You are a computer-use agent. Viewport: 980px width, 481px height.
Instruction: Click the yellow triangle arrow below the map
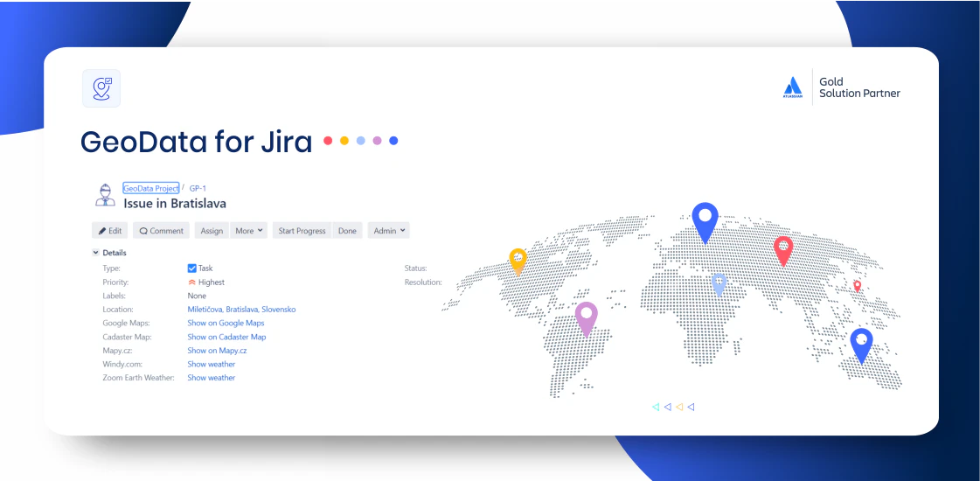[679, 407]
